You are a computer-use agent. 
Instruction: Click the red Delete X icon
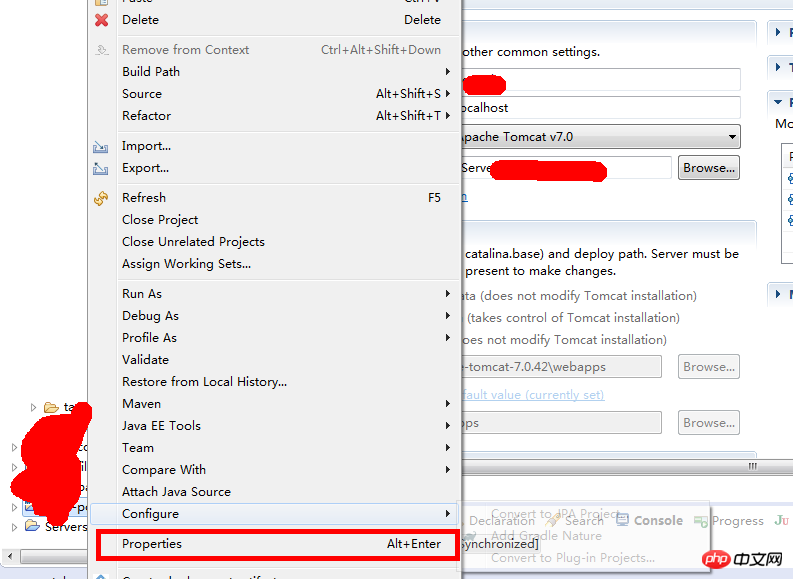coord(102,20)
